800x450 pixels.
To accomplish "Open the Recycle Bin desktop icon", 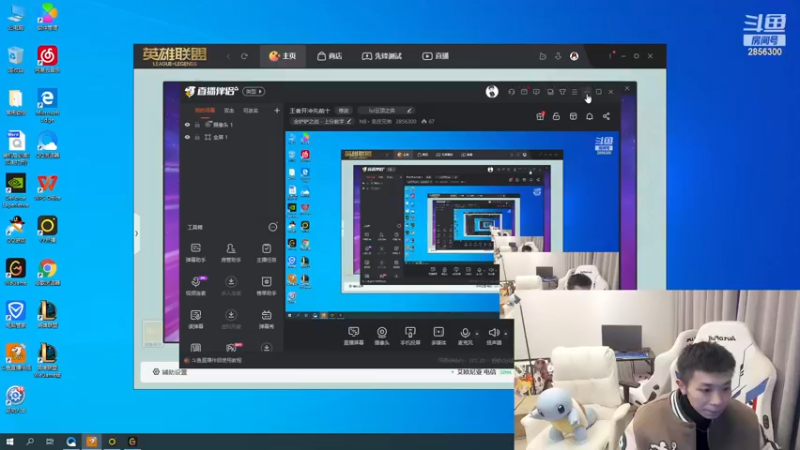I will [16, 59].
